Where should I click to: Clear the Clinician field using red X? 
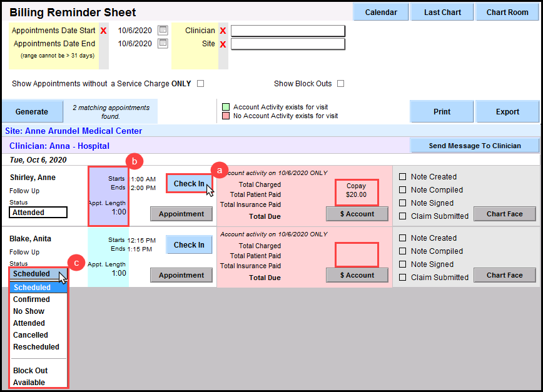pos(223,31)
